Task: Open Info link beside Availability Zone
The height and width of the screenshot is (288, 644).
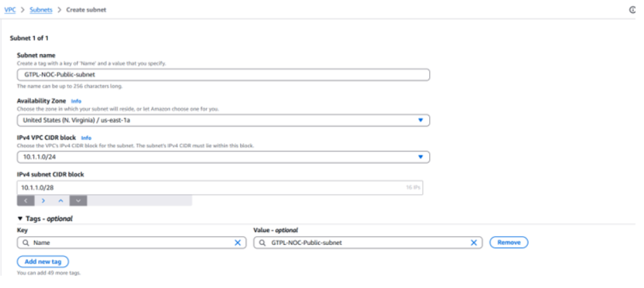Action: tap(76, 101)
